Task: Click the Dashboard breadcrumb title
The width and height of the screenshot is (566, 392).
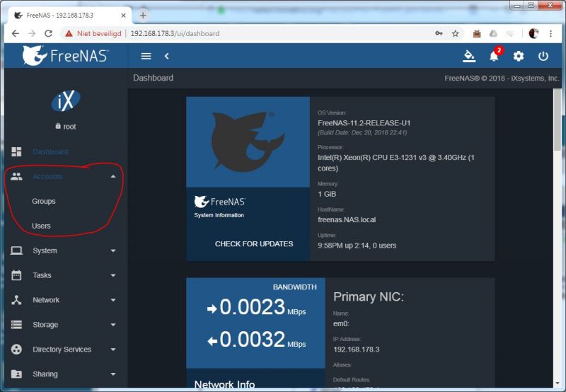Action: (x=153, y=78)
